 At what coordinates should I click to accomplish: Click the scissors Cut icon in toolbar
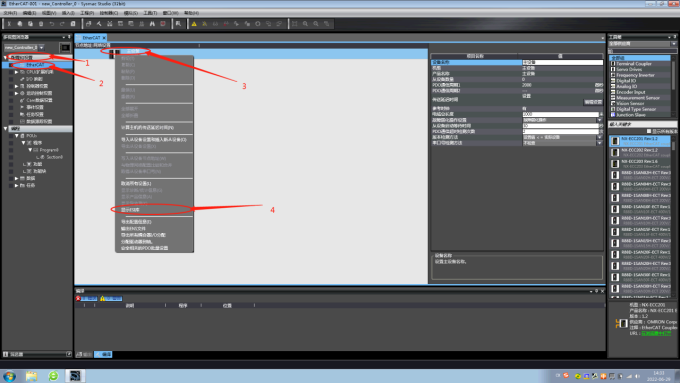pyautogui.click(x=9, y=24)
